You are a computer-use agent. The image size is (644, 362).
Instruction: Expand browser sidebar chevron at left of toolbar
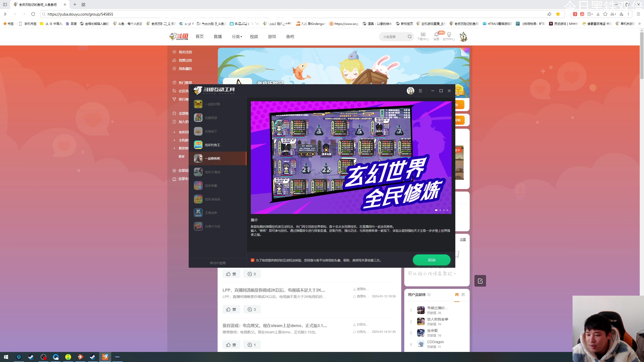[x=5, y=14]
